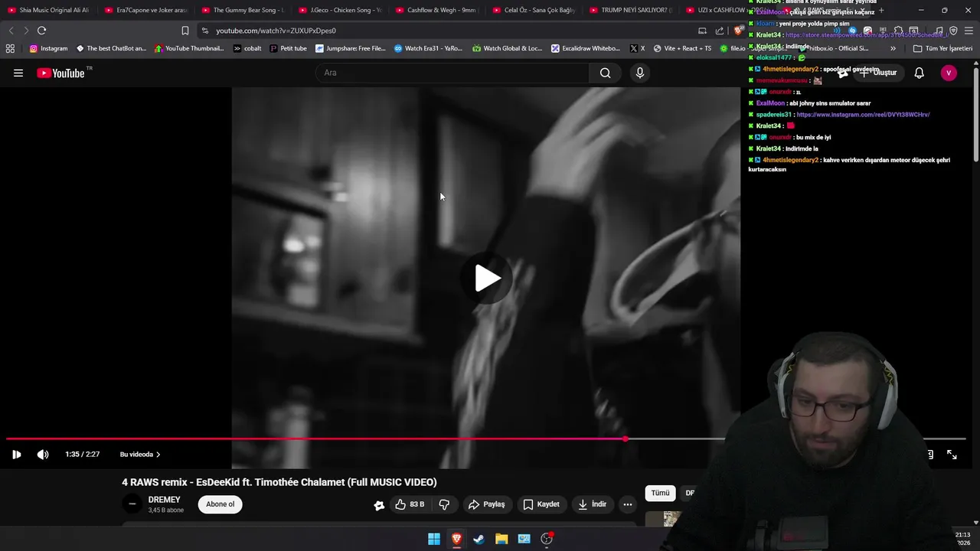Open the instagram.com reel link in chat
Image resolution: width=980 pixels, height=551 pixels.
click(863, 115)
